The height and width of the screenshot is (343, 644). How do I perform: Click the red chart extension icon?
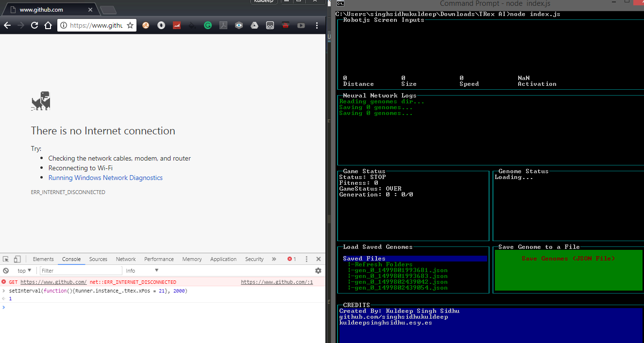coord(177,25)
